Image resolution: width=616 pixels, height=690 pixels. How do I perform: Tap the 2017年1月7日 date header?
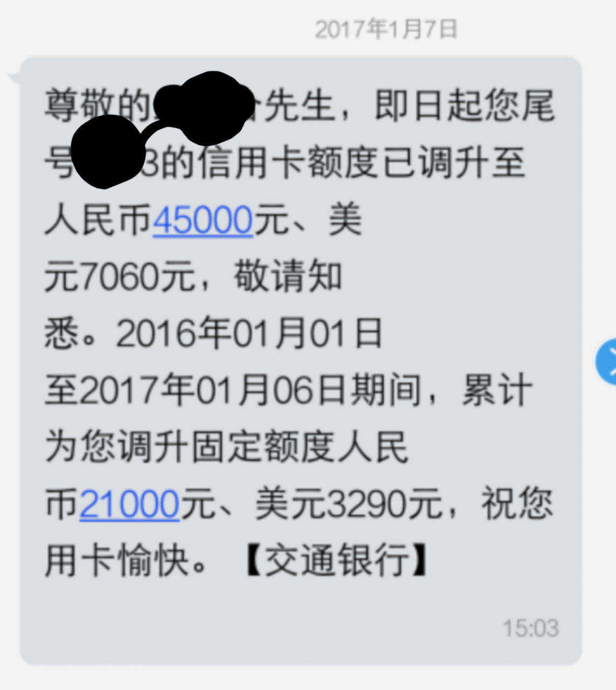pos(386,29)
